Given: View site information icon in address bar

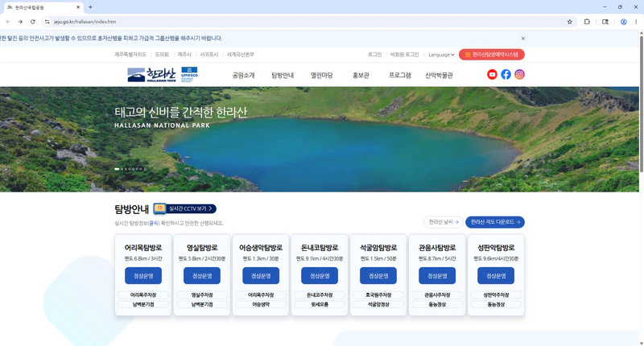Looking at the screenshot, I should click(47, 22).
